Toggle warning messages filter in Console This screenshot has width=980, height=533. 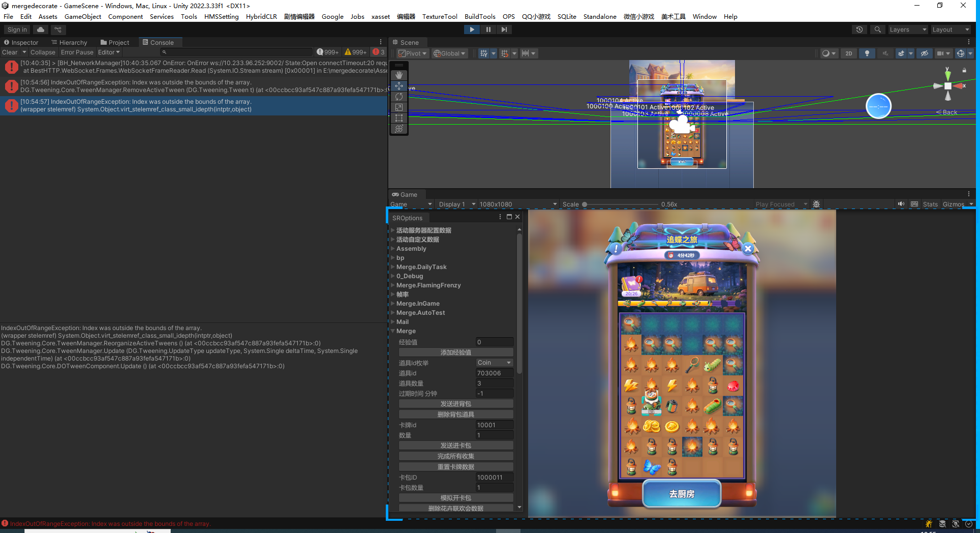(355, 52)
